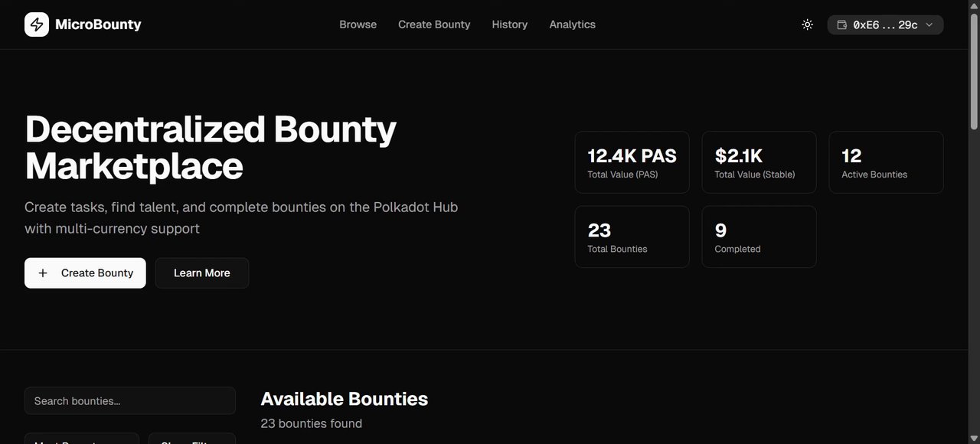Open the Browse navigation item
980x444 pixels.
coord(358,24)
